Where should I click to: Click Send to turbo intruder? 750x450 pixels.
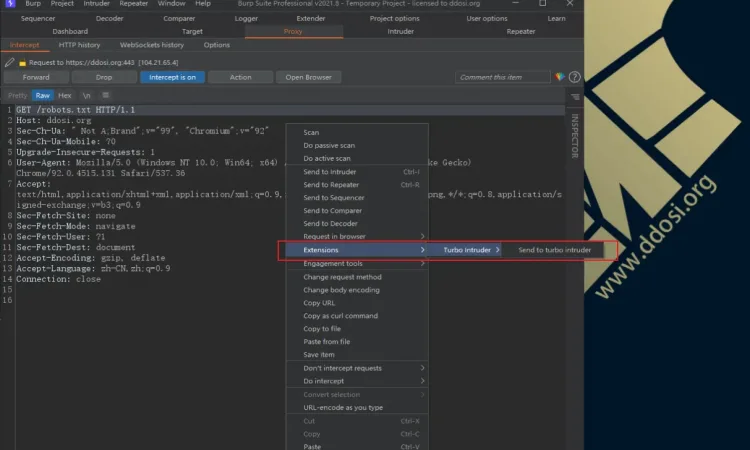click(x=555, y=250)
